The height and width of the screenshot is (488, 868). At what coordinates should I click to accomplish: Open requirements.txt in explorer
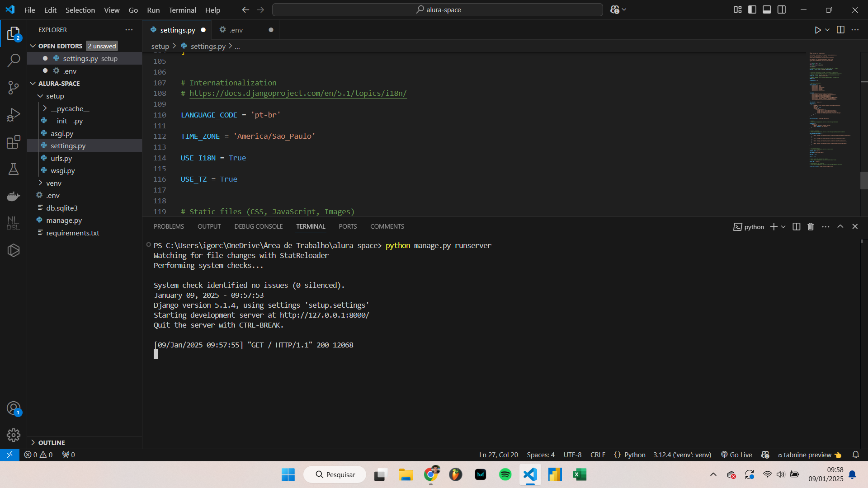pos(72,233)
